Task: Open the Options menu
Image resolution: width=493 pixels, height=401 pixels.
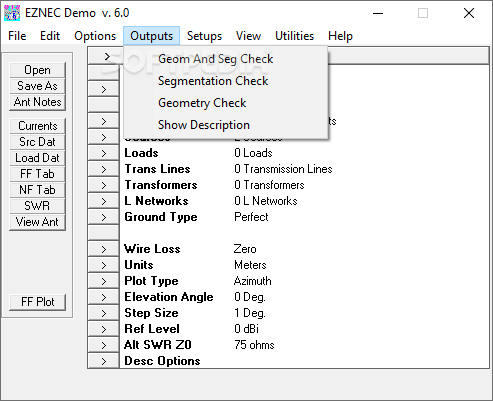Action: coord(95,36)
